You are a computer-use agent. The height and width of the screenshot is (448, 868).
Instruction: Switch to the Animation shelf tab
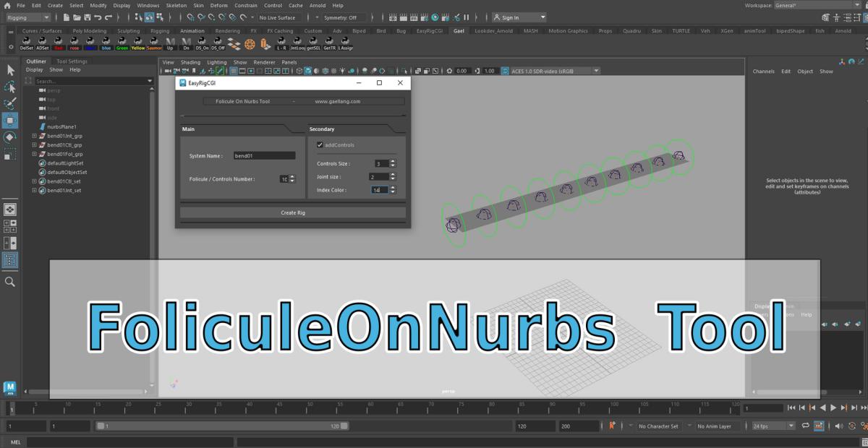pyautogui.click(x=192, y=31)
